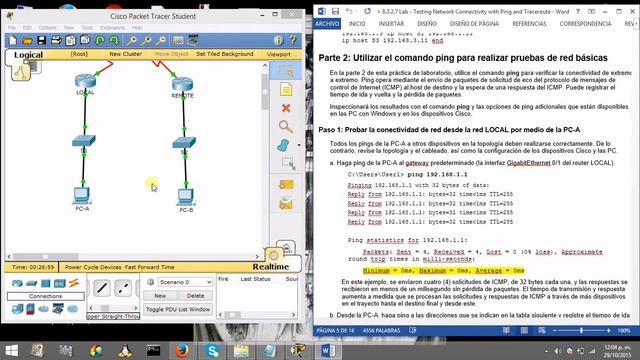Click the New file icon in Packet Tracer
The width and height of the screenshot is (640, 360).
(x=13, y=40)
